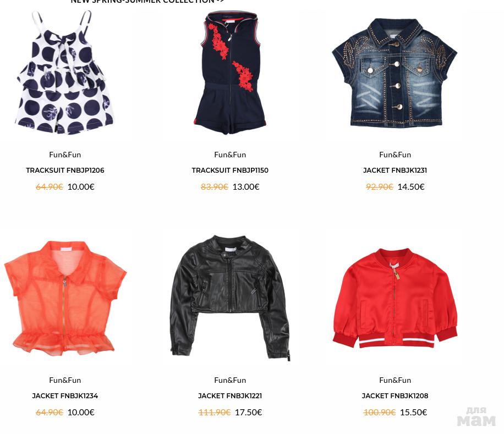Click the 13.00€ sale price
The width and height of the screenshot is (504, 434).
pyautogui.click(x=246, y=186)
